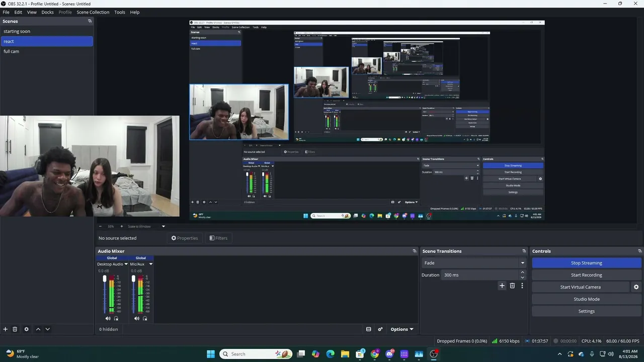This screenshot has height=362, width=644.
Task: Open the Docks menu
Action: [x=47, y=12]
